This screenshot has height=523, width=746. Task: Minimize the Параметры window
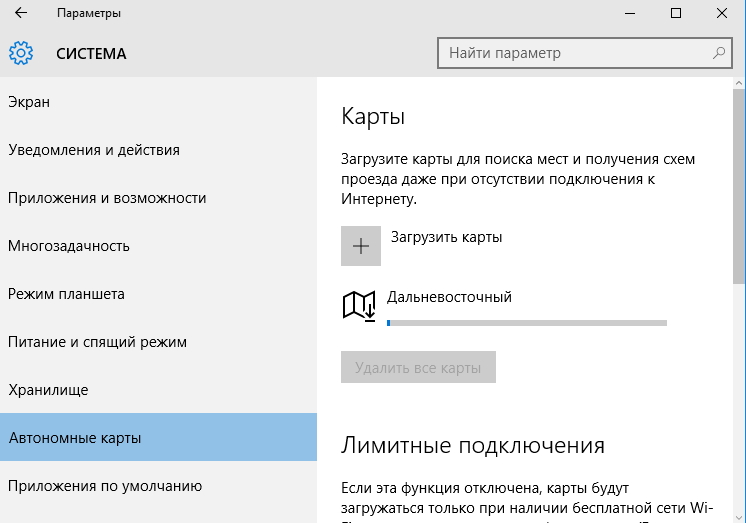pos(630,13)
